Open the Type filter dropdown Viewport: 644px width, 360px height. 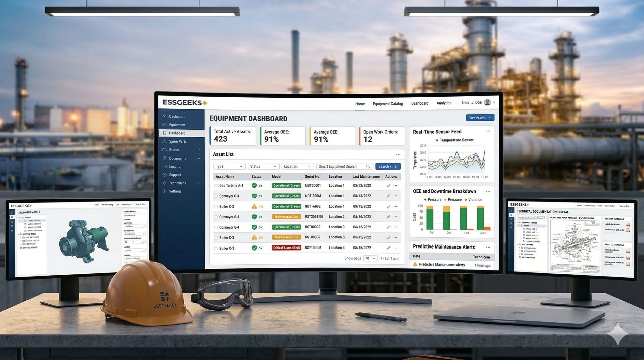point(229,166)
